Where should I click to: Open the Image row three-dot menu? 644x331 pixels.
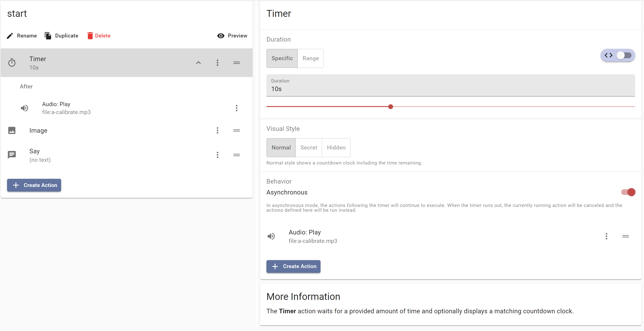(x=218, y=130)
